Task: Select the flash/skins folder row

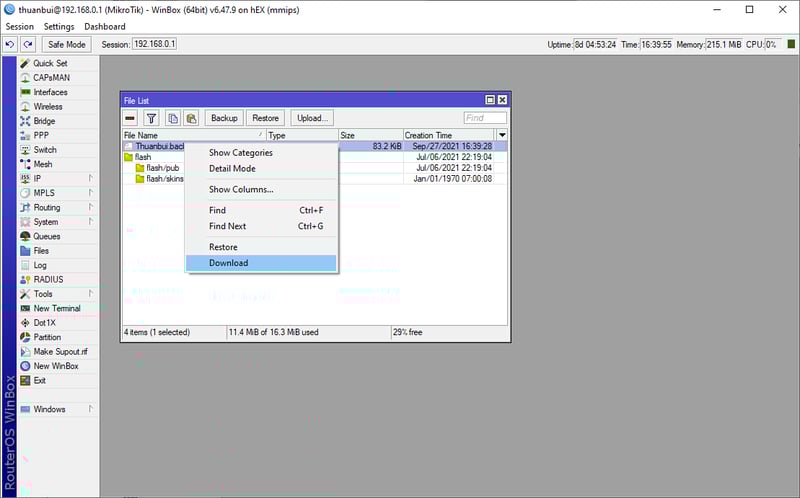Action: (x=164, y=179)
